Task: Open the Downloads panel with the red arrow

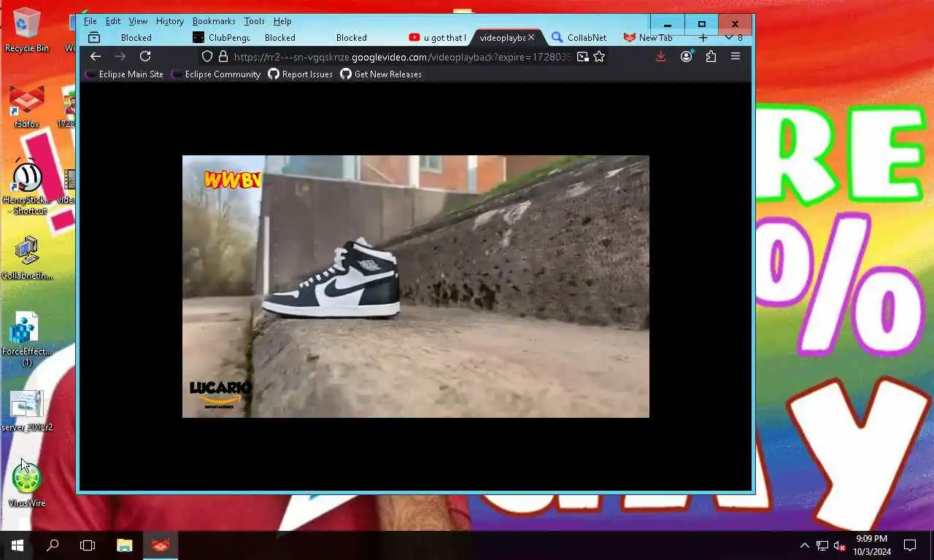Action: pos(660,56)
